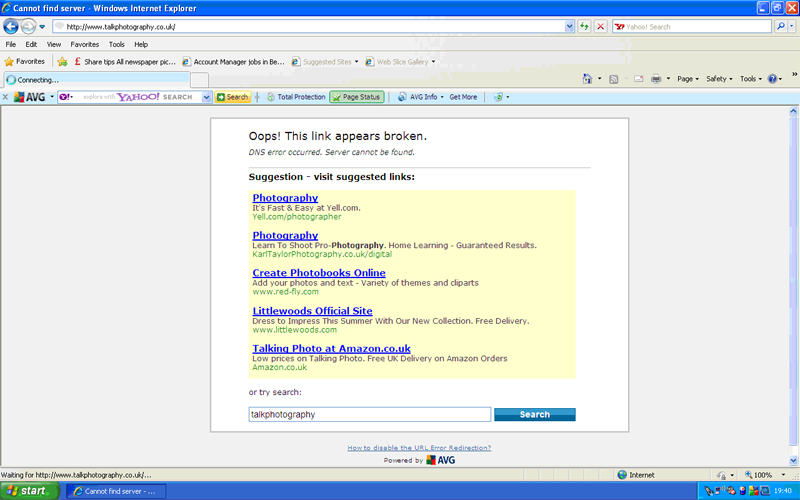The image size is (800, 500).
Task: Open Talking Photo at Amazon.co.uk link
Action: [x=332, y=348]
